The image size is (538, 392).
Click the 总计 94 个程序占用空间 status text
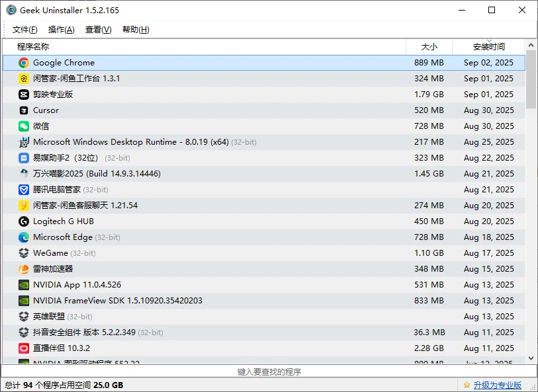coord(64,385)
